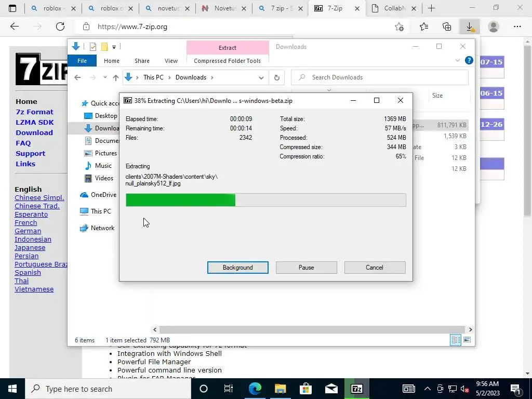Image resolution: width=532 pixels, height=399 pixels.
Task: Open the Download link on 7-Zip site
Action: (x=34, y=132)
